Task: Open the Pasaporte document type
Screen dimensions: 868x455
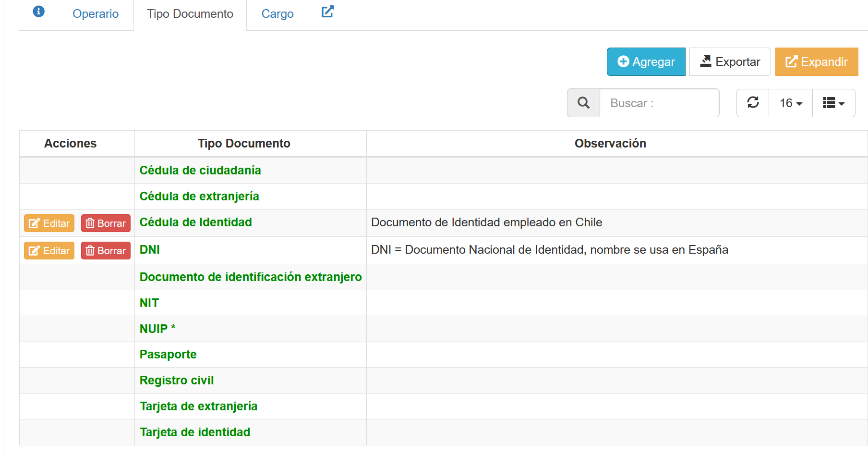Action: (x=168, y=355)
